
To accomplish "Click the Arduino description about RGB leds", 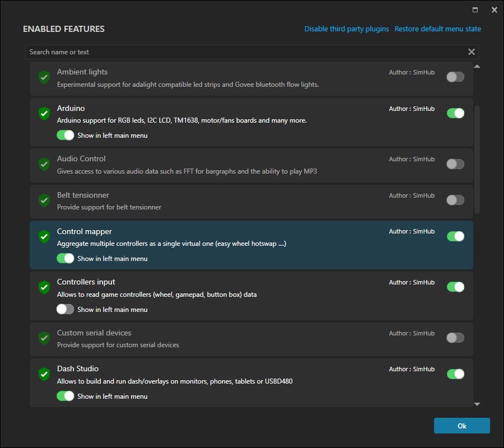I will pos(181,120).
